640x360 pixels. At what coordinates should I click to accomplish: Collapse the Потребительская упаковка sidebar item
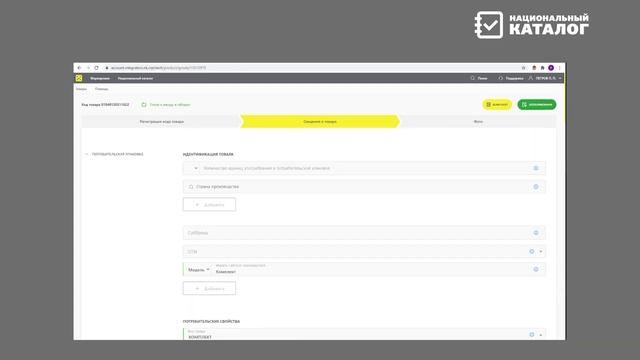(87, 154)
